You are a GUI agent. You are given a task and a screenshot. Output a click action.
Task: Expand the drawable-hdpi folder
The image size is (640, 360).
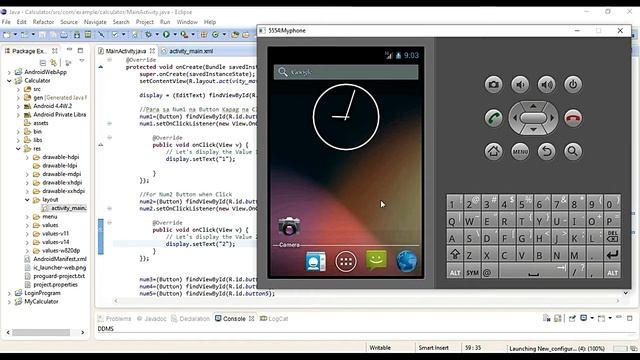pos(27,157)
